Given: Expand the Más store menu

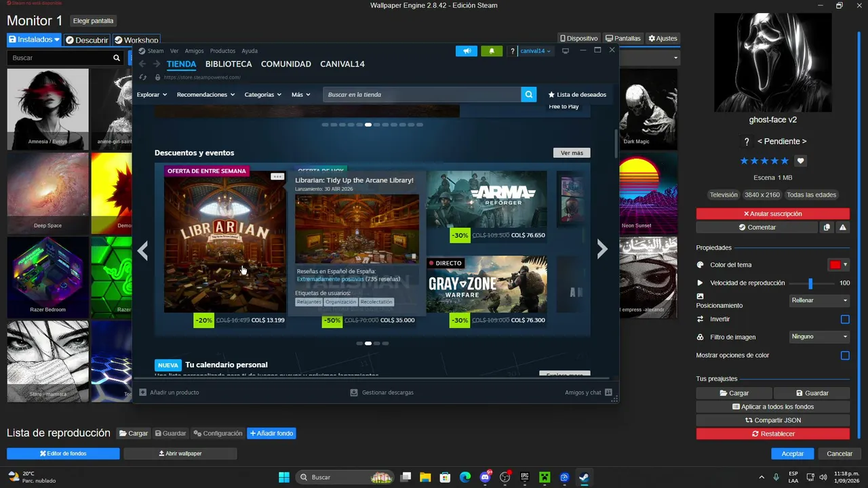Looking at the screenshot, I should pos(301,95).
